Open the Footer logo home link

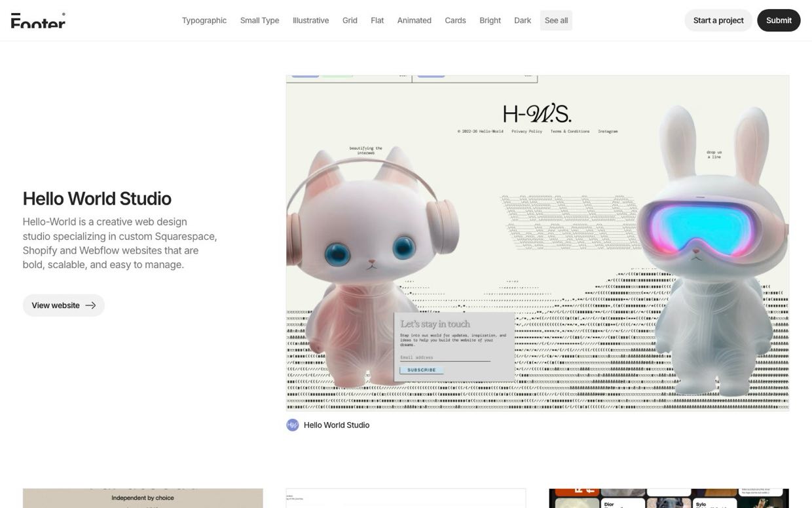click(38, 20)
